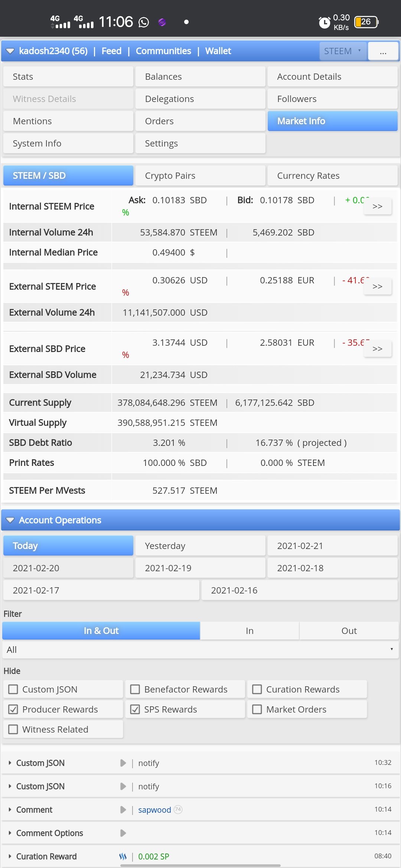
Task: Uncheck Producer Rewards checkbox
Action: coord(13,709)
